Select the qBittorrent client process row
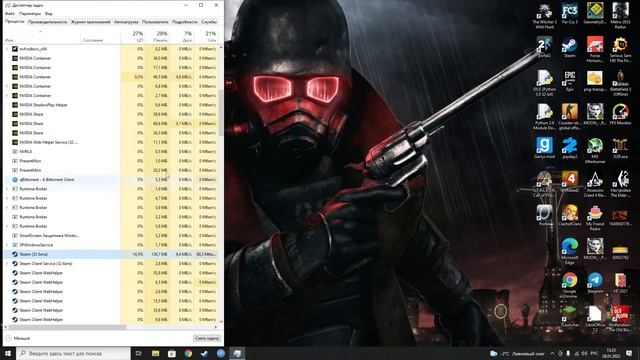The height and width of the screenshot is (360, 640). tap(111, 180)
